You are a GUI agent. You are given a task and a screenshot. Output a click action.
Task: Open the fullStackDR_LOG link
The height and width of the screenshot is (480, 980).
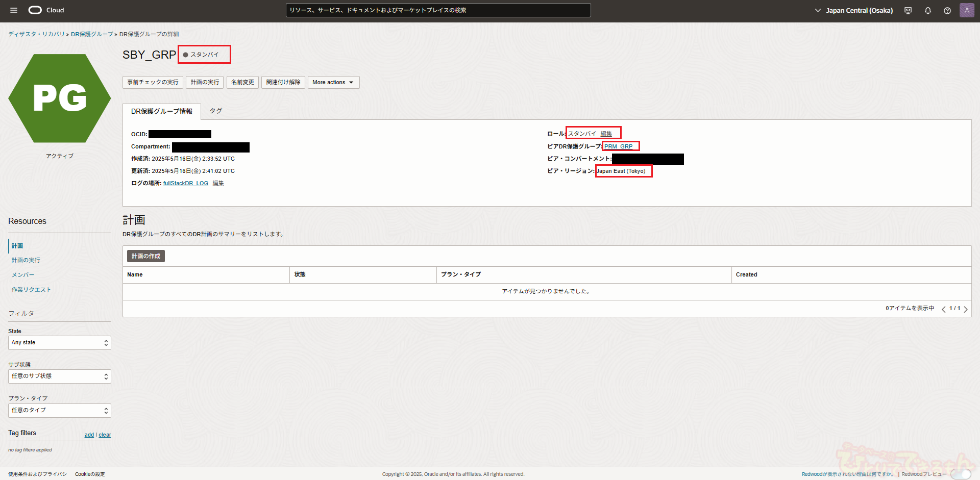pos(186,184)
